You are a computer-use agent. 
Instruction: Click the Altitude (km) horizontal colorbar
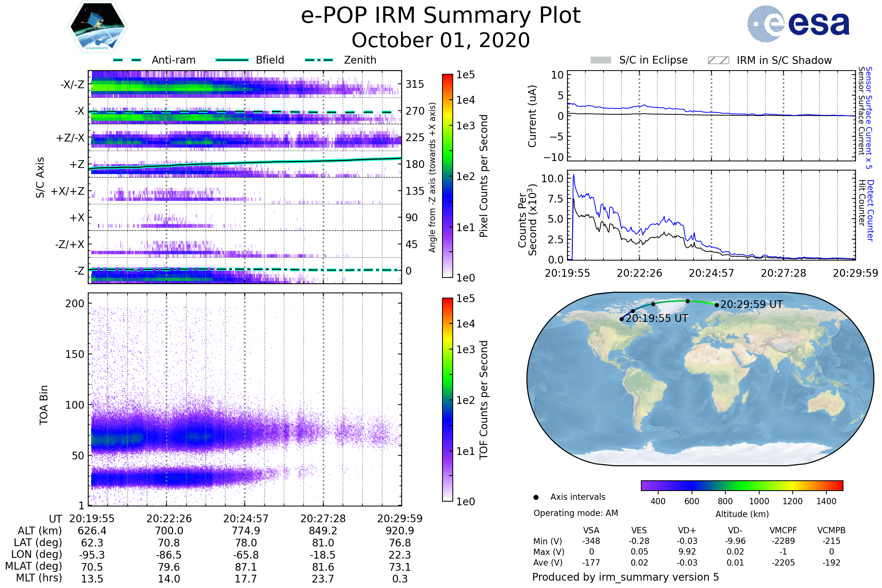(742, 485)
